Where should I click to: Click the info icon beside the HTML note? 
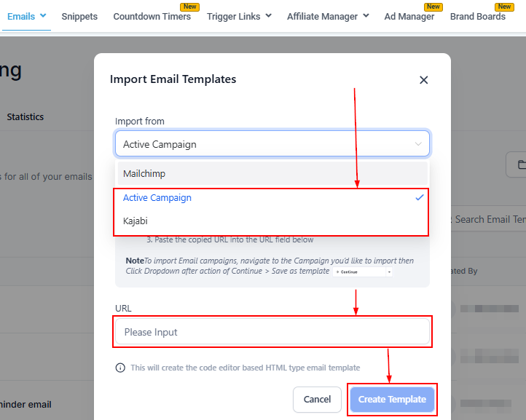(120, 368)
